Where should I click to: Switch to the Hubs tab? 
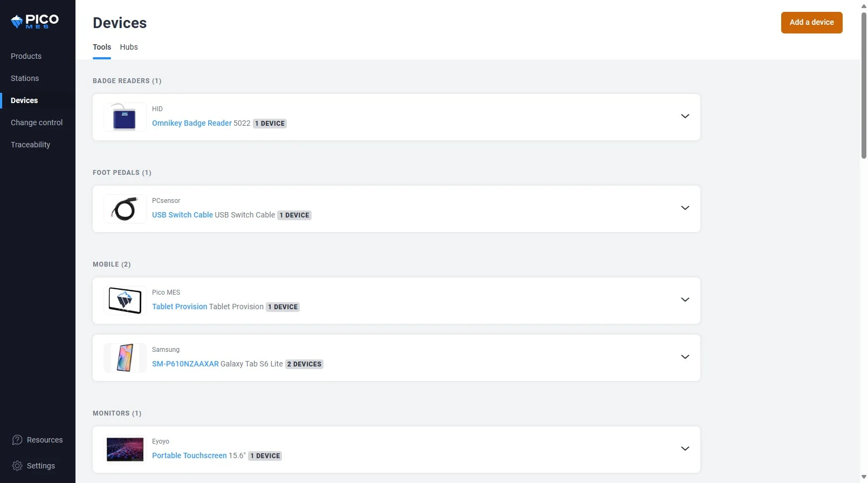point(129,47)
